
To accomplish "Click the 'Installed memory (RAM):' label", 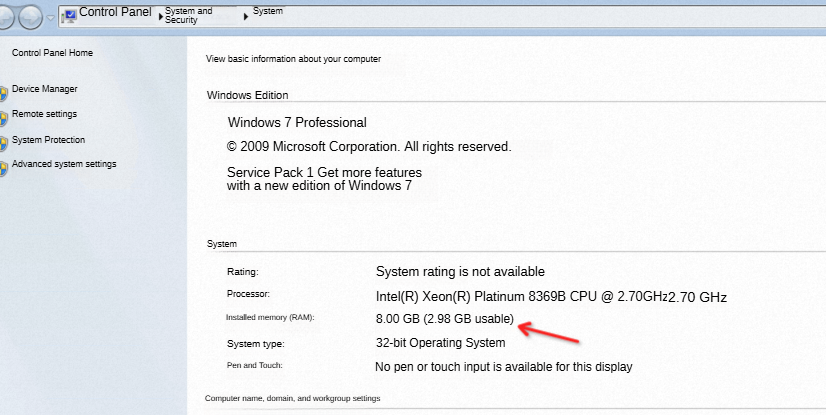I will (270, 318).
